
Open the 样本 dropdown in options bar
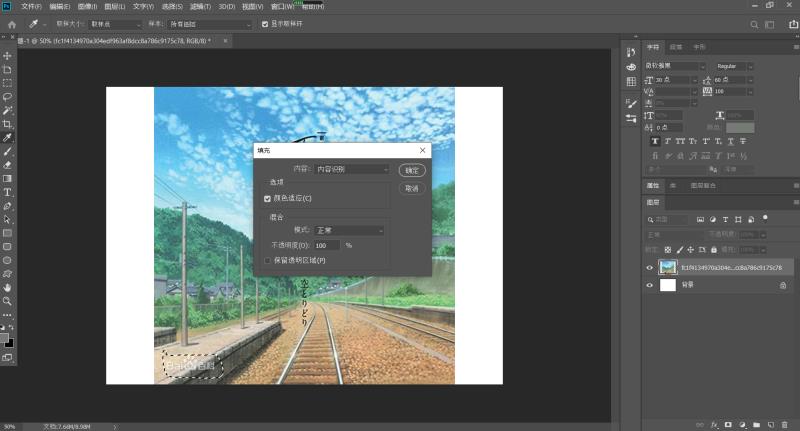click(x=210, y=24)
